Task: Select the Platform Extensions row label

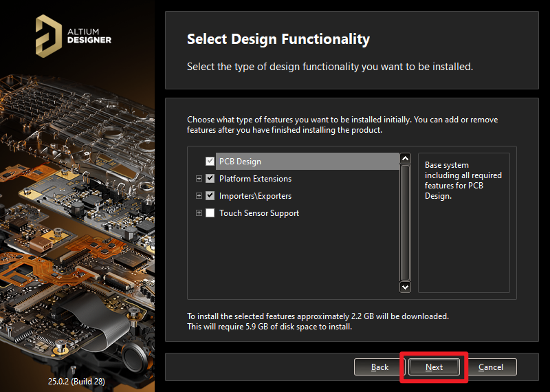Action: (255, 179)
